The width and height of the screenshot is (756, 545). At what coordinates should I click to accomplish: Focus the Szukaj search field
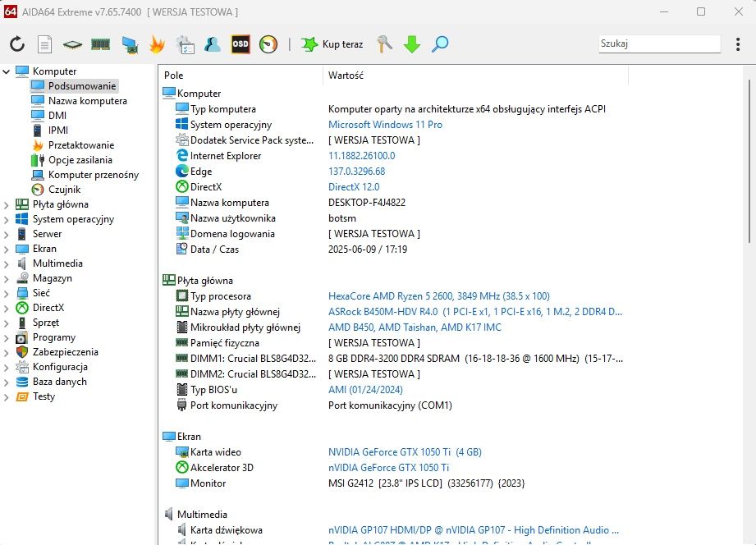pyautogui.click(x=659, y=44)
